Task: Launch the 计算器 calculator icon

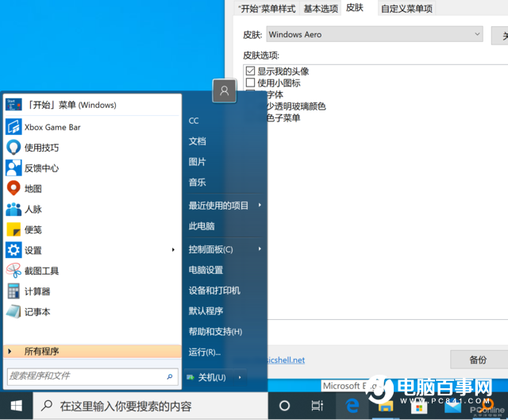Action: tap(13, 291)
